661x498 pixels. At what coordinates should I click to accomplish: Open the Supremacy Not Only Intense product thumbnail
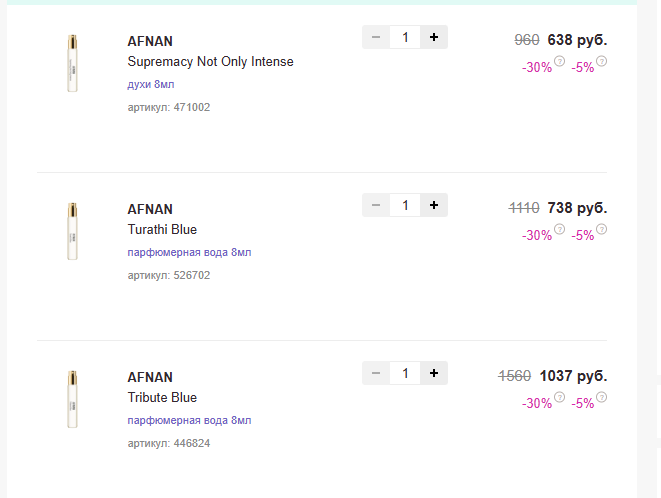point(73,63)
